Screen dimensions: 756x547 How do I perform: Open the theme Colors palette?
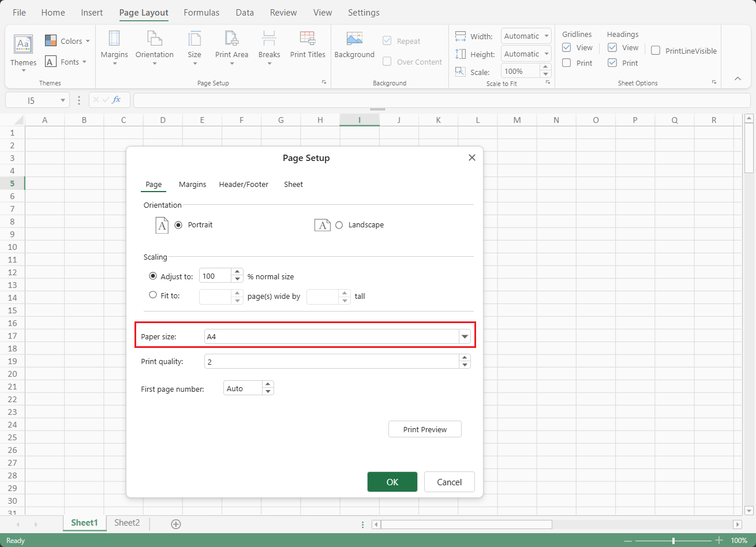click(x=68, y=41)
